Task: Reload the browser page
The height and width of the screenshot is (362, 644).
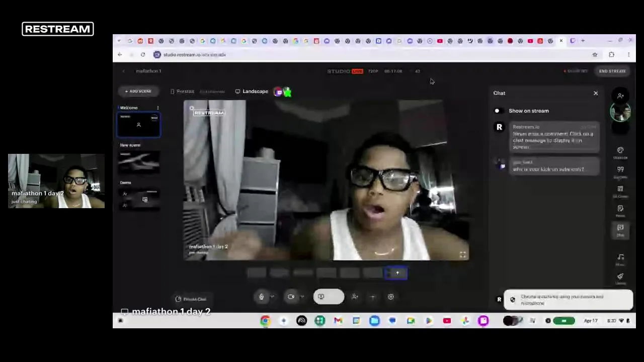Action: pos(143,54)
